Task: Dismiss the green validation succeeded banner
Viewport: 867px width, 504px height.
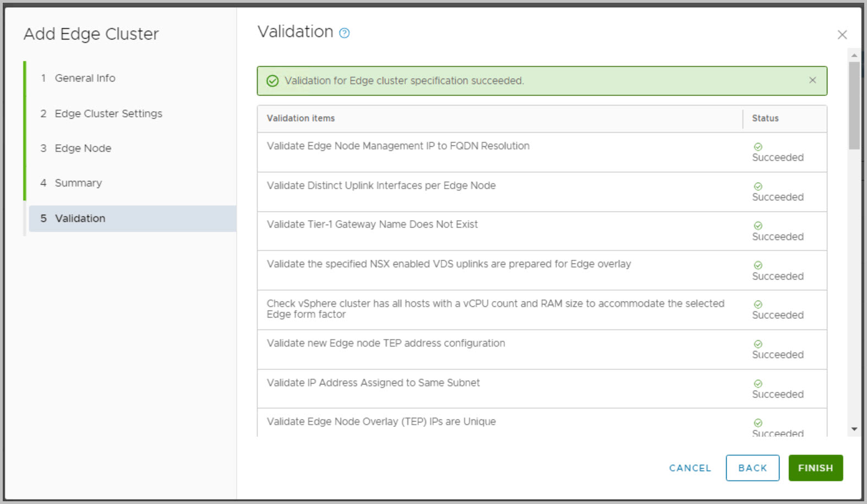Action: pos(812,80)
